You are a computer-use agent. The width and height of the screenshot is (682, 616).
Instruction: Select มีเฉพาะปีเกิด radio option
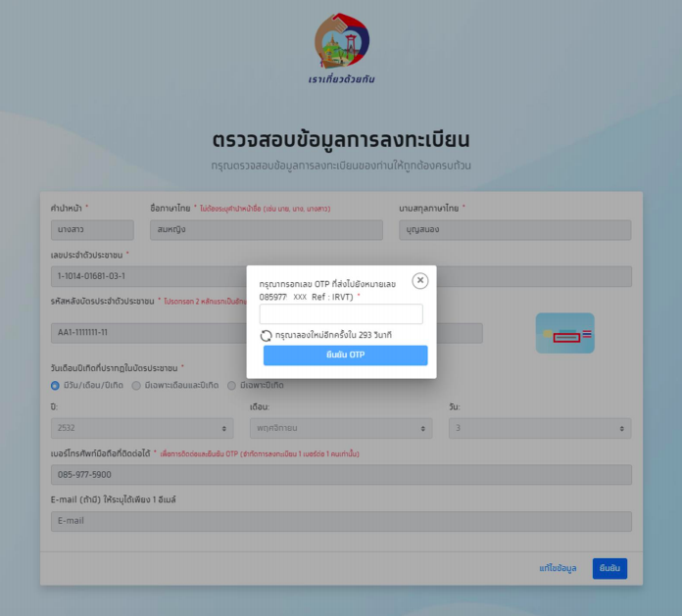231,386
